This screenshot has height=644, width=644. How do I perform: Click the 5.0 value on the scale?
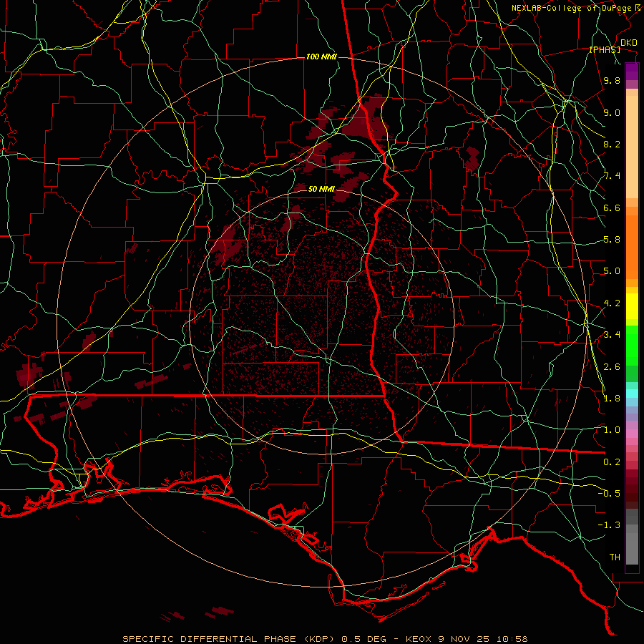[612, 271]
